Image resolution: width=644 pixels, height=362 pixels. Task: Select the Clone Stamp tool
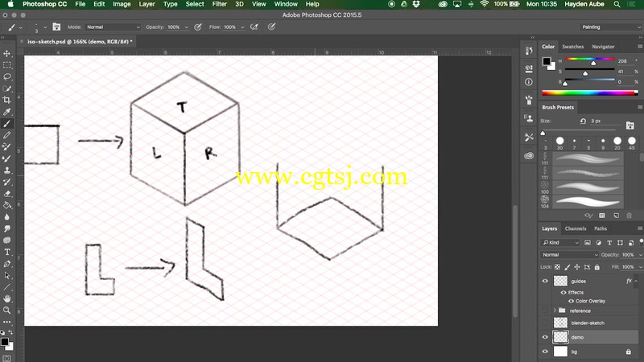click(7, 170)
